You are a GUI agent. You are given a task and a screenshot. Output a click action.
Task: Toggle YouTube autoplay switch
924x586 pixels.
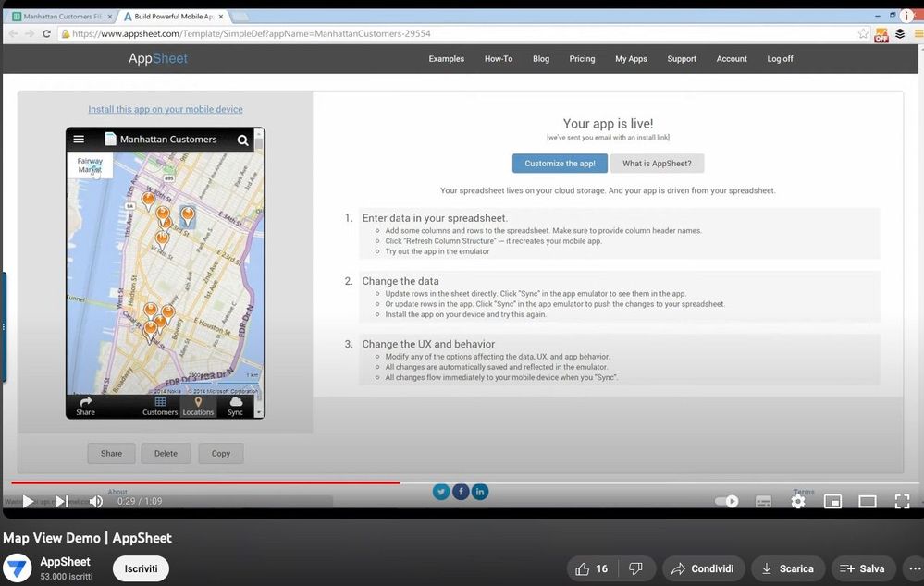(727, 501)
